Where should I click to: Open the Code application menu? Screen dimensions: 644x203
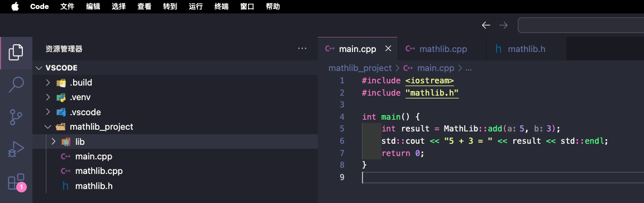[x=40, y=6]
